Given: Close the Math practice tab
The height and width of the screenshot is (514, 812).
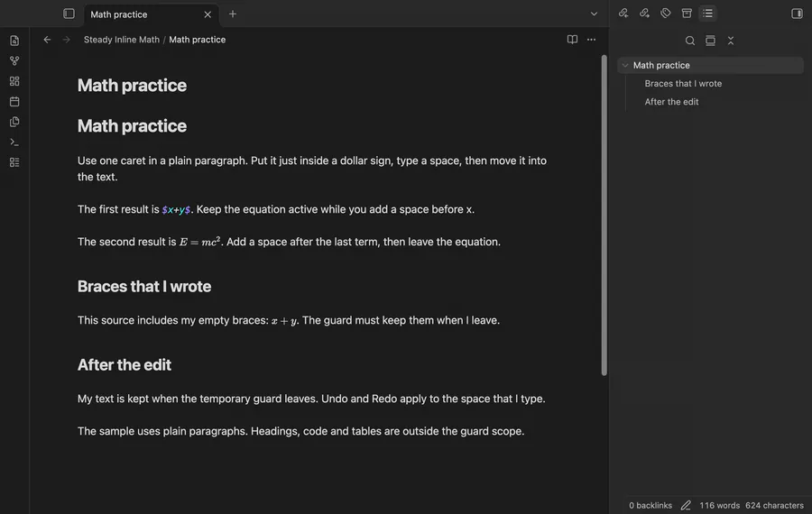Looking at the screenshot, I should point(208,14).
